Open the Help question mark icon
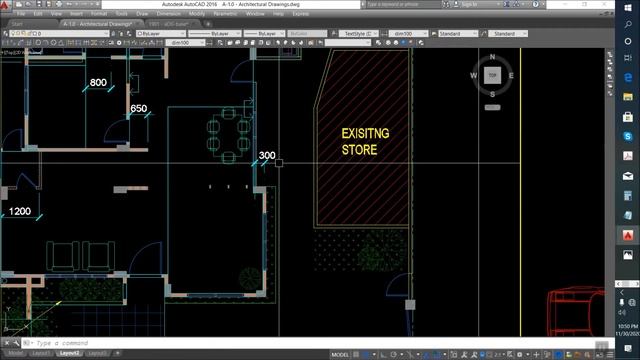Viewport: 640px width, 360px height. [x=536, y=4]
